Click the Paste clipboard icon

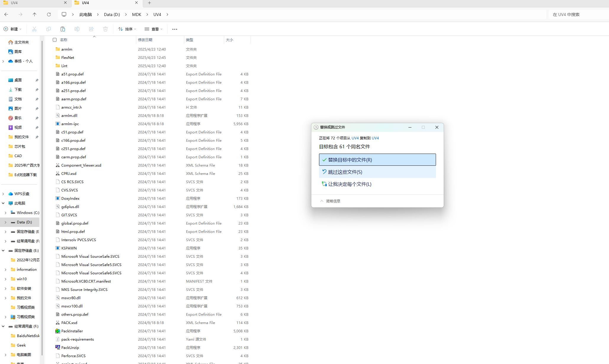pos(63,29)
